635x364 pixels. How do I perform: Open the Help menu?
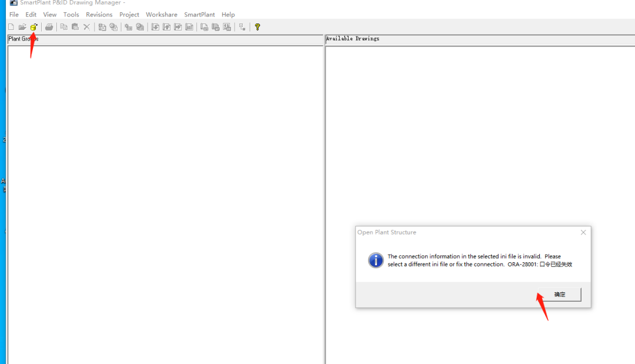(x=228, y=15)
